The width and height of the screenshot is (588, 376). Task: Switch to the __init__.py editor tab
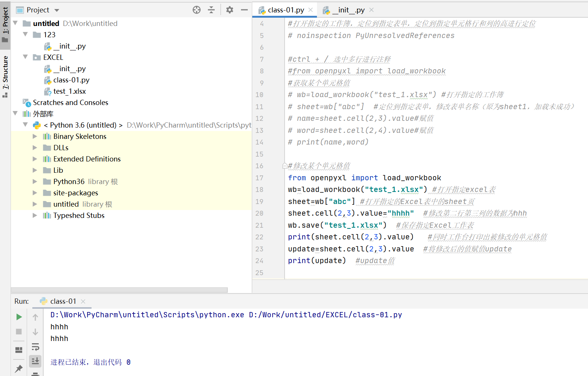(348, 10)
